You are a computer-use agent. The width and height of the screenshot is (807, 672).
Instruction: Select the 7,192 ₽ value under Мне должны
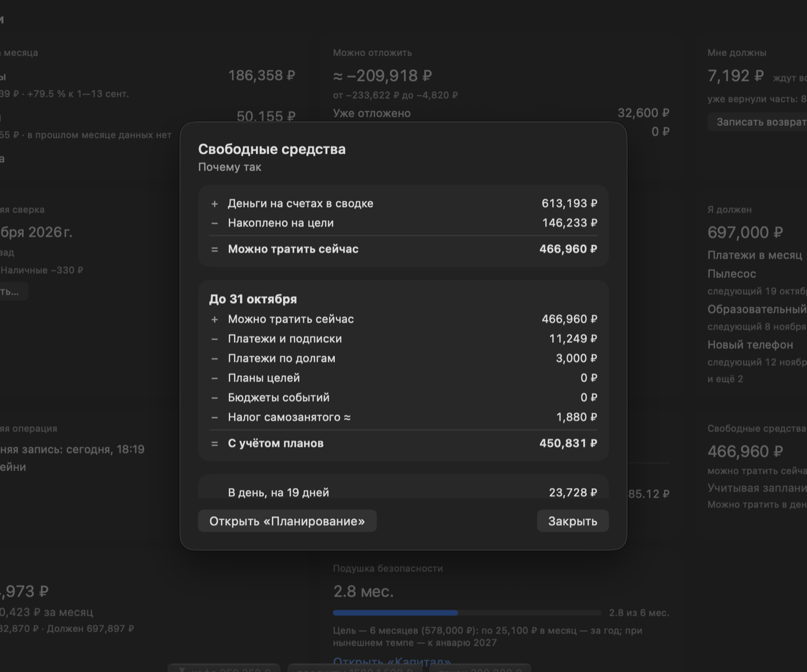tap(736, 75)
